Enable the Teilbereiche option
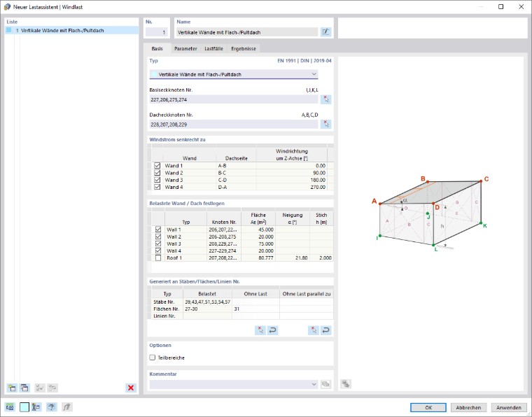The width and height of the screenshot is (532, 417). [x=153, y=358]
